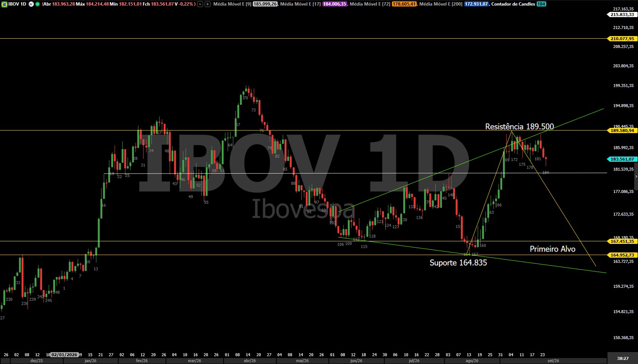
Task: Click the 163.727,35 price axis label
Action: [623, 261]
